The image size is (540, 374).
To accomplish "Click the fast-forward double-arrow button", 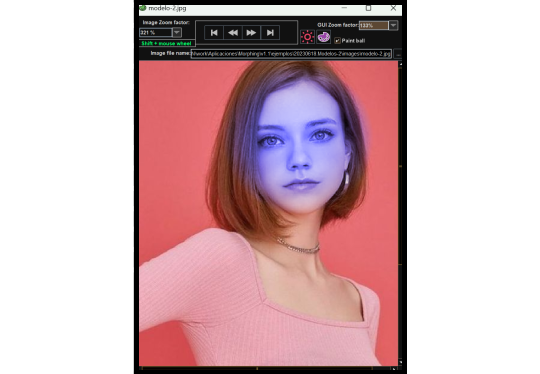I will tap(251, 33).
